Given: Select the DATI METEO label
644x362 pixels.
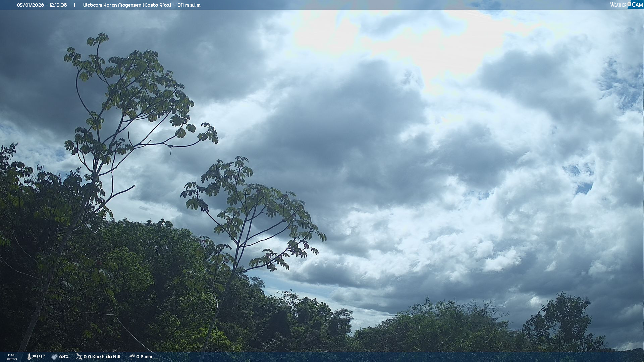Looking at the screenshot, I should pyautogui.click(x=12, y=357).
